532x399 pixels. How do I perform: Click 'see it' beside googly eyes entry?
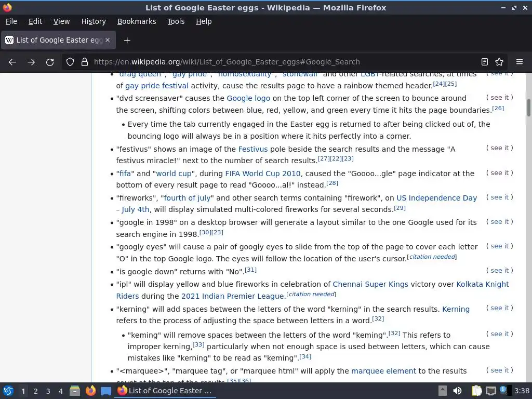[x=499, y=246]
